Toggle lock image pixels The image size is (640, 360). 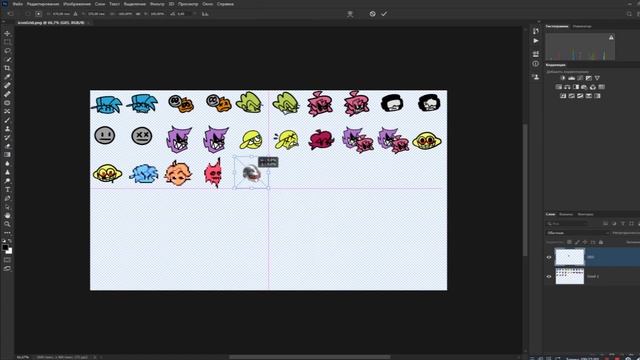(577, 242)
